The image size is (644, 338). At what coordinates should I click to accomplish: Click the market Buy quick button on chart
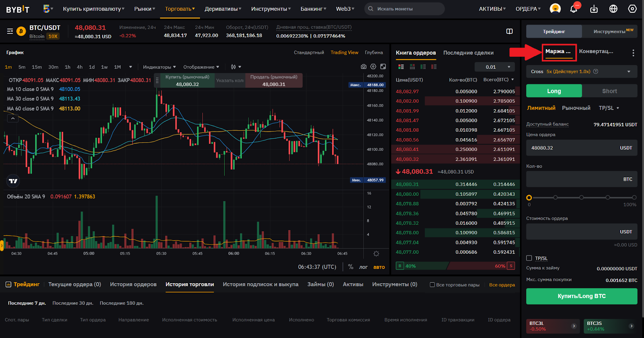pyautogui.click(x=187, y=81)
